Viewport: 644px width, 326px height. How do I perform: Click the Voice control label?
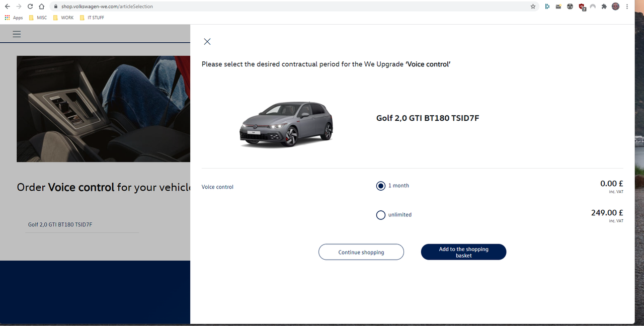[x=217, y=187]
